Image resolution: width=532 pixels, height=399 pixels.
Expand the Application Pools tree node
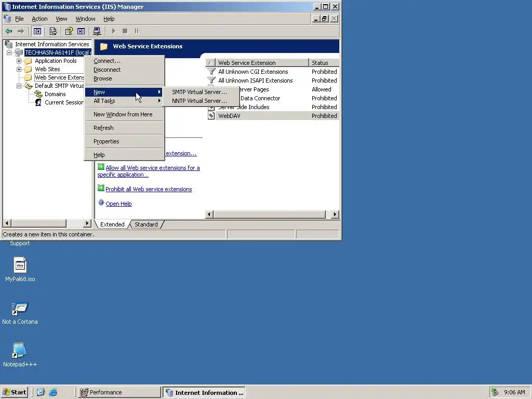click(x=19, y=61)
